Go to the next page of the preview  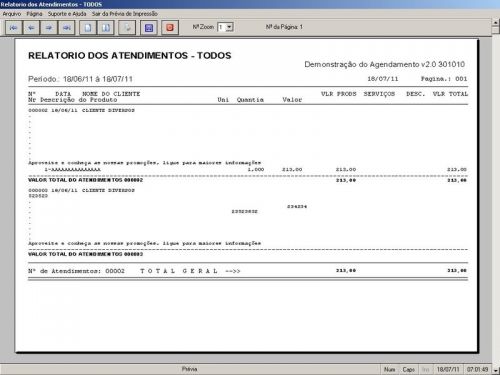point(49,28)
